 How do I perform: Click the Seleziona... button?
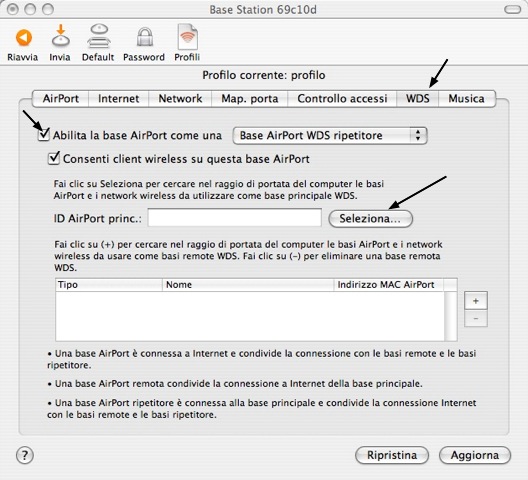370,219
